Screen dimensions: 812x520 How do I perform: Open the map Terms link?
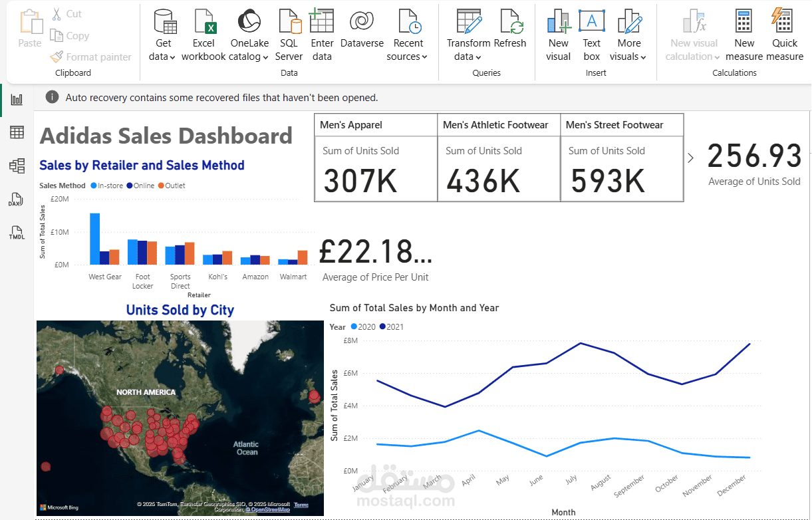[301, 505]
